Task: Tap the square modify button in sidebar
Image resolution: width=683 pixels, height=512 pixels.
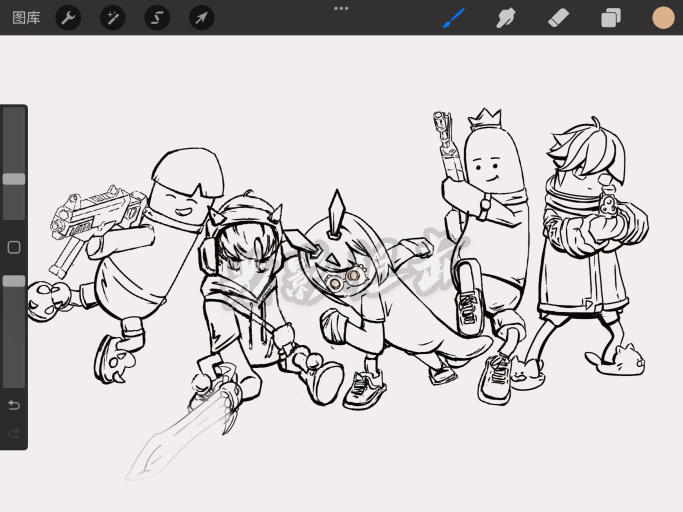Action: 14,248
